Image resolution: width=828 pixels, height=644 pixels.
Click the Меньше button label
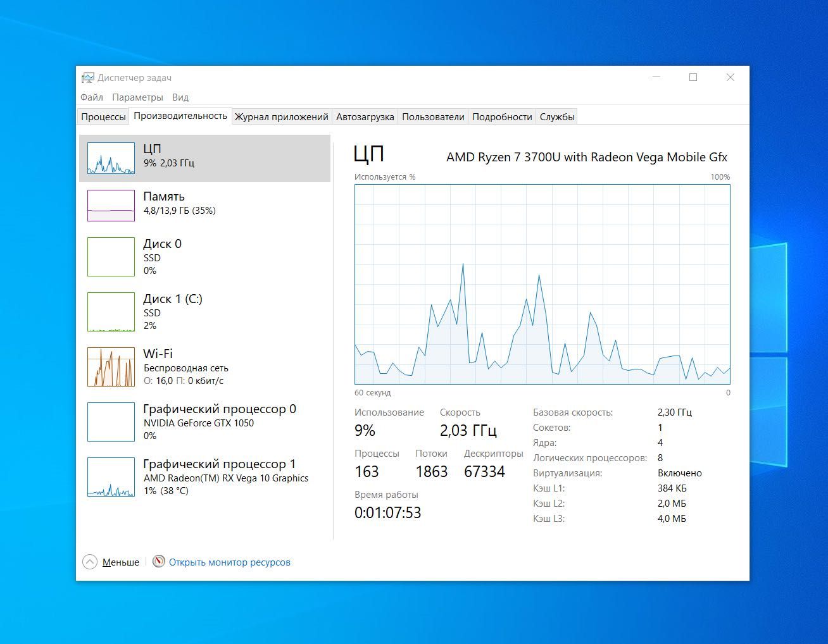121,562
